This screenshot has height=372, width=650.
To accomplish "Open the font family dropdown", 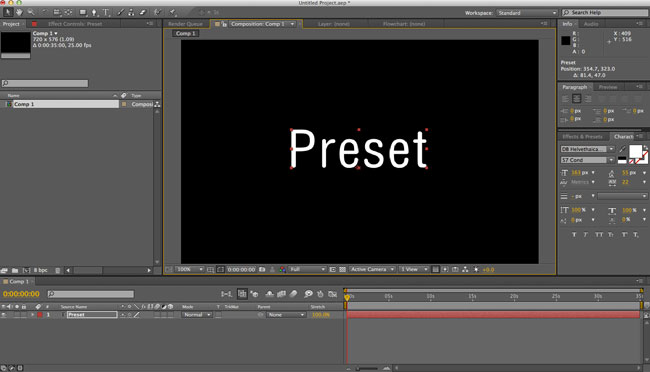I will click(x=587, y=149).
